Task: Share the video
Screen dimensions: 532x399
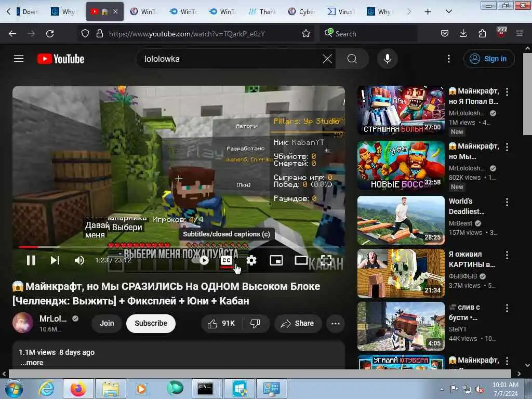Action: pos(298,323)
